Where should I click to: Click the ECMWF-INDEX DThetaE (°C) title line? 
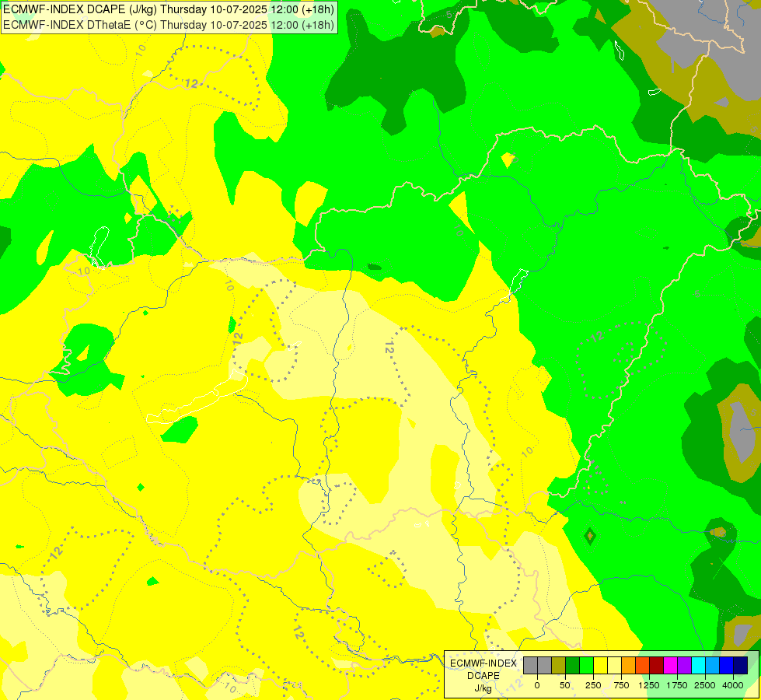point(169,25)
